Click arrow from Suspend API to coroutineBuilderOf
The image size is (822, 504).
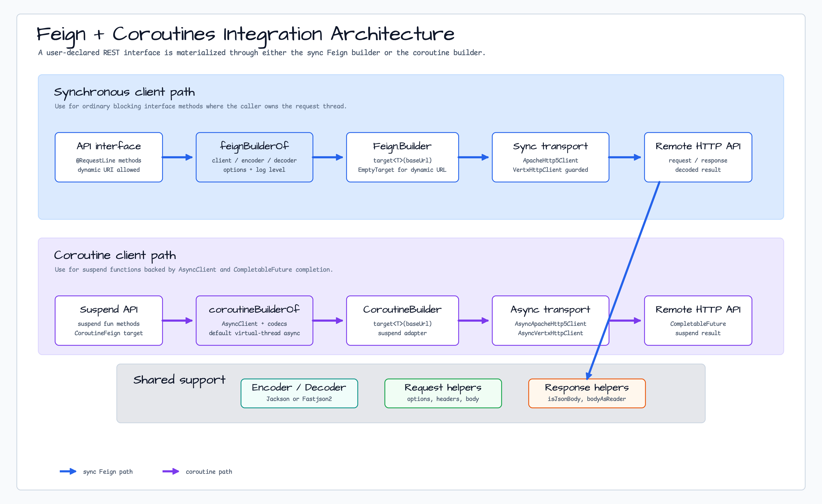(x=177, y=321)
